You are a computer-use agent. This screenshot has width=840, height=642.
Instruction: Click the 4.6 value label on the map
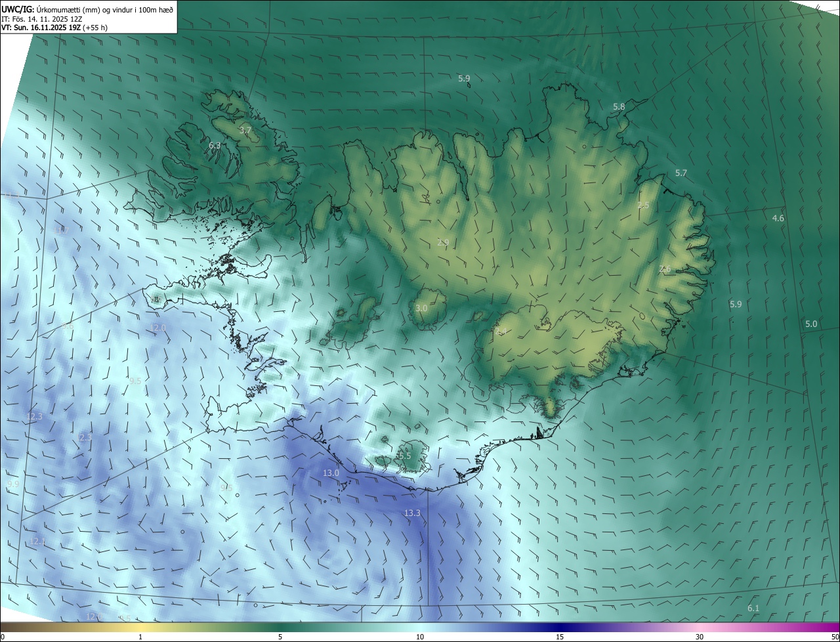click(778, 218)
